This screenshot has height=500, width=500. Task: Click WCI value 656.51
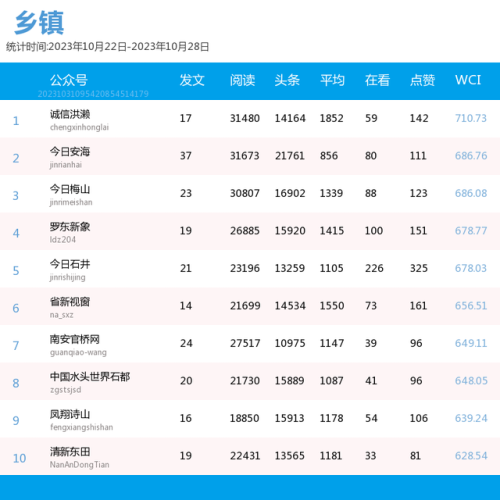pyautogui.click(x=471, y=306)
